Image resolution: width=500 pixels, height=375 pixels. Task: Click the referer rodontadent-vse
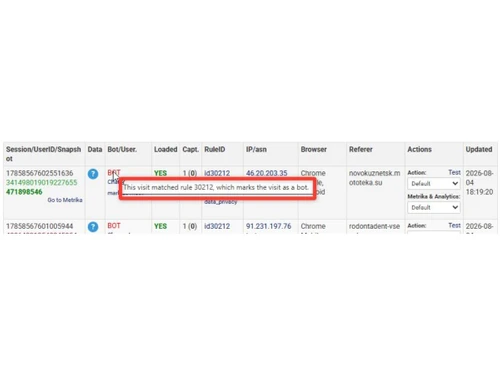(374, 226)
